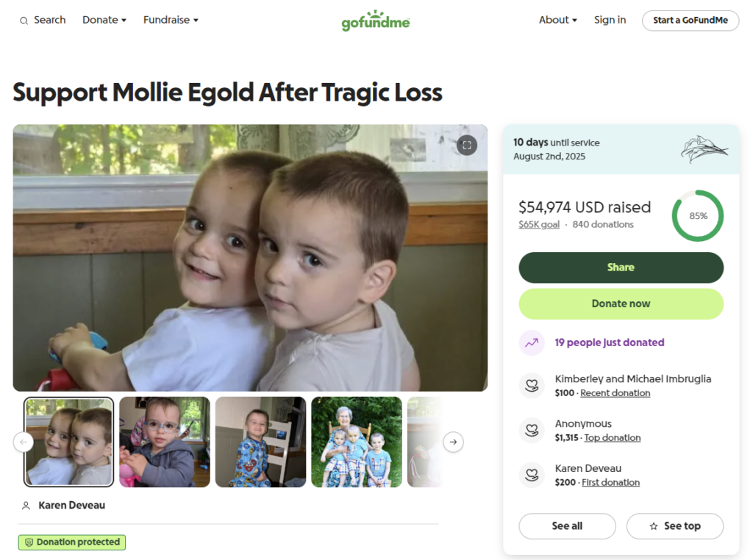Image resolution: width=753 pixels, height=560 pixels.
Task: Click the 85% progress circle
Action: [698, 216]
